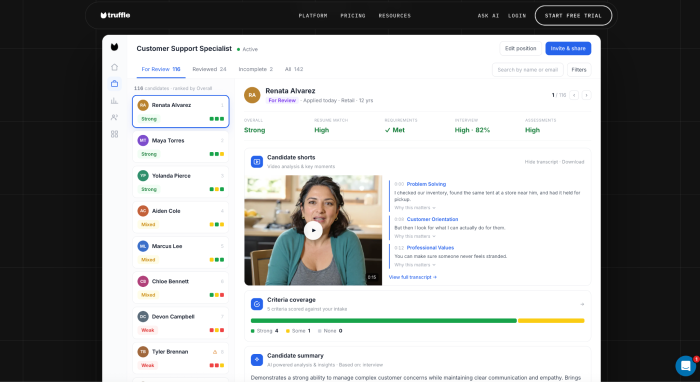700x382 pixels.
Task: Switch to the Reviewed tab
Action: pyautogui.click(x=209, y=69)
